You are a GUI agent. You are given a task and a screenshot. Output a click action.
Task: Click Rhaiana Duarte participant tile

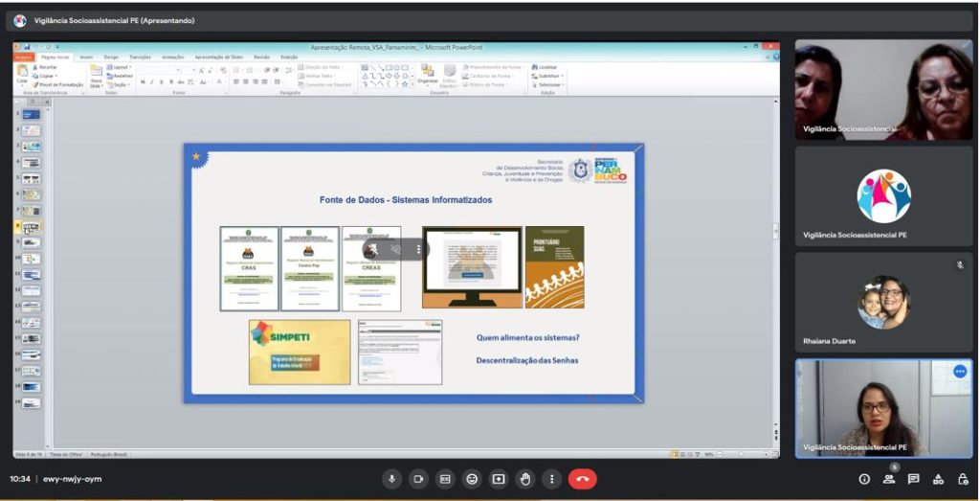tap(883, 302)
